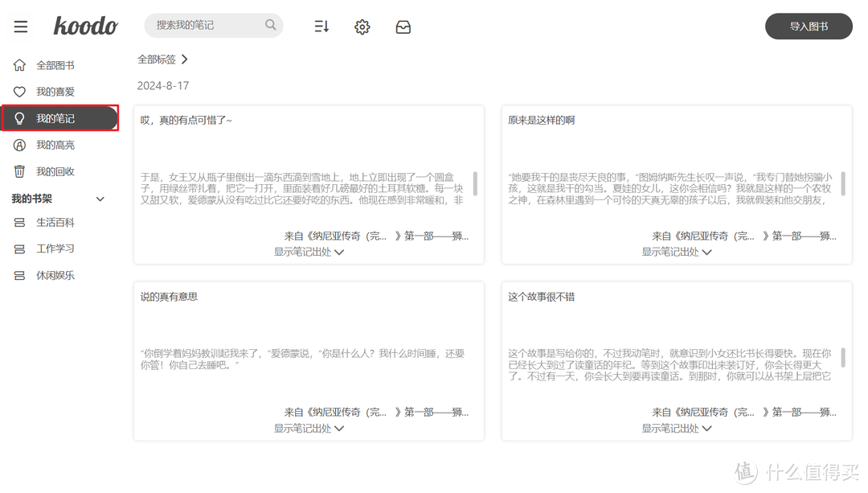Click the 全部图书 books icon
This screenshot has height=493, width=868.
[18, 64]
